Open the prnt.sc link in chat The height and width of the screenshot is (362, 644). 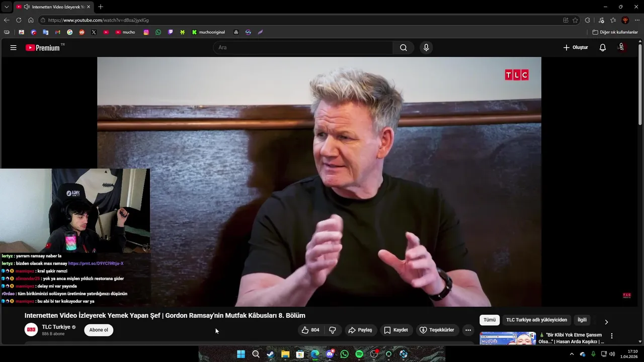96,263
